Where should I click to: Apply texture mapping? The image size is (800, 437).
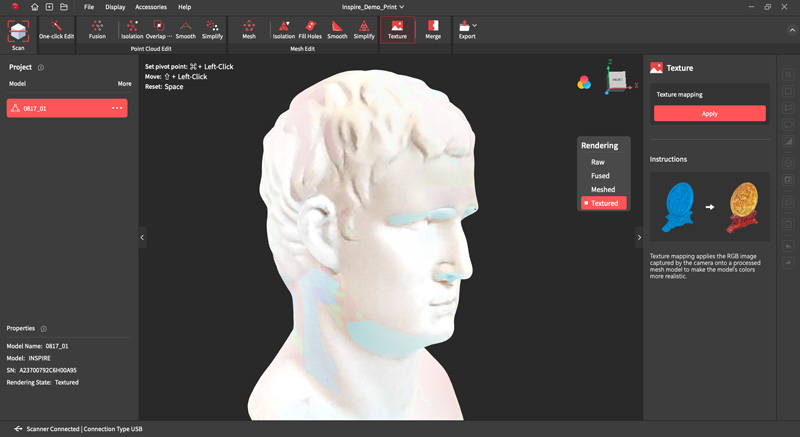coord(710,113)
